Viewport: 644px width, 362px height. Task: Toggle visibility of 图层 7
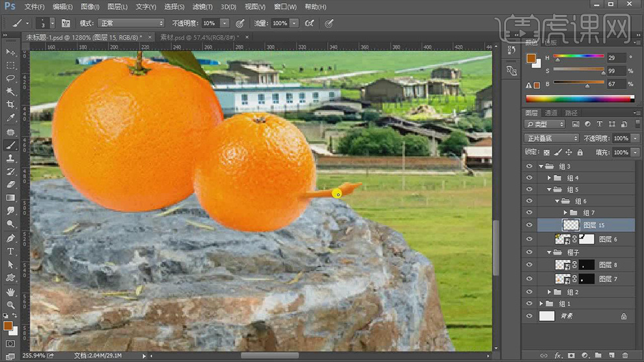point(529,279)
